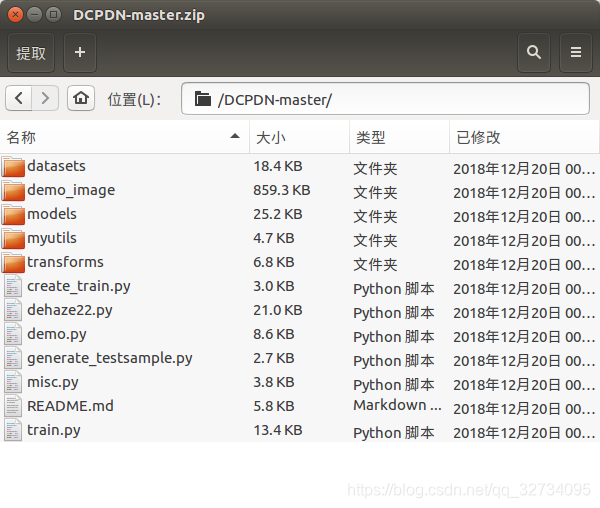Open the hamburger menu
This screenshot has height=508, width=600.
click(576, 52)
